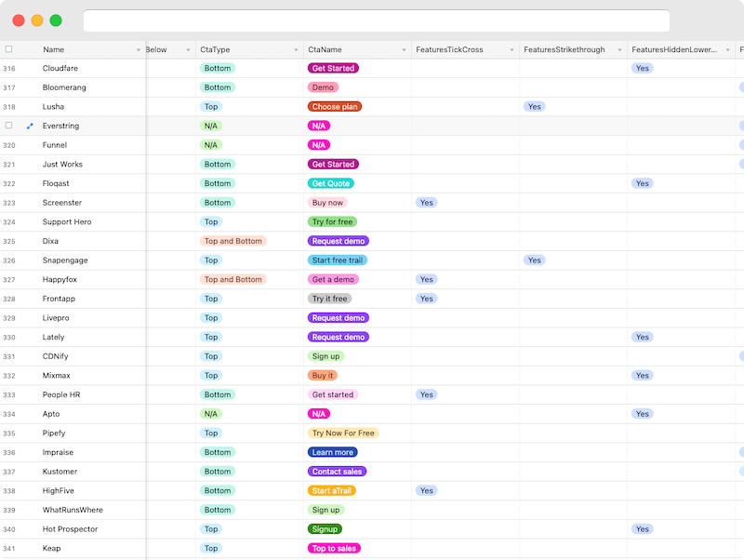Click the Sign up tag in CDNify row
This screenshot has width=744, height=560.
point(326,356)
